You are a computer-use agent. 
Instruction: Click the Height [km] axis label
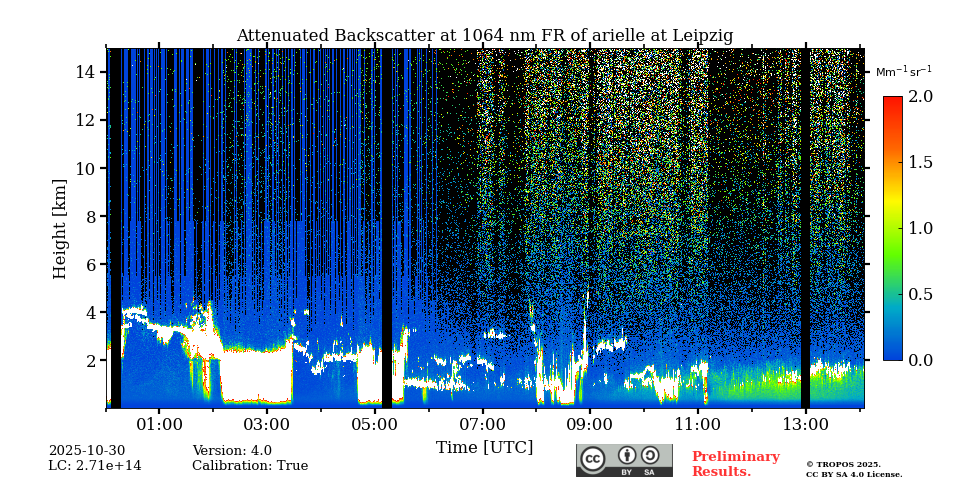click(x=60, y=228)
